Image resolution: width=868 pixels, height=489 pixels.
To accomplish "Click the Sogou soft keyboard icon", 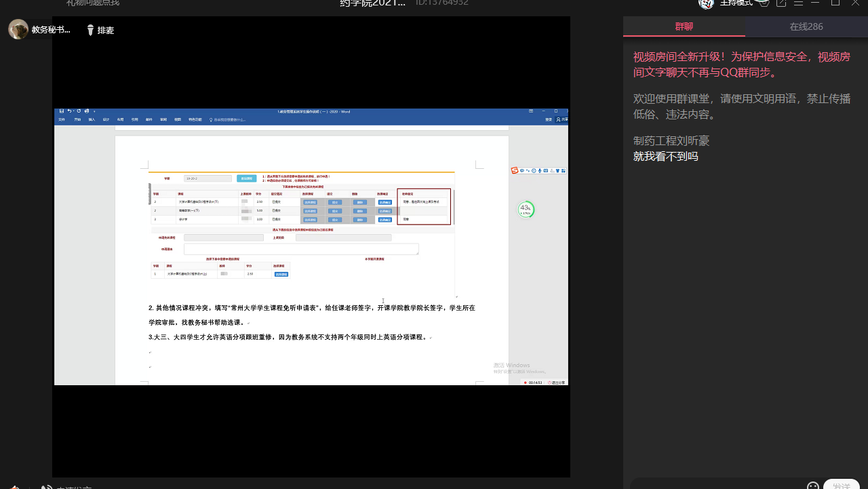I will click(546, 170).
